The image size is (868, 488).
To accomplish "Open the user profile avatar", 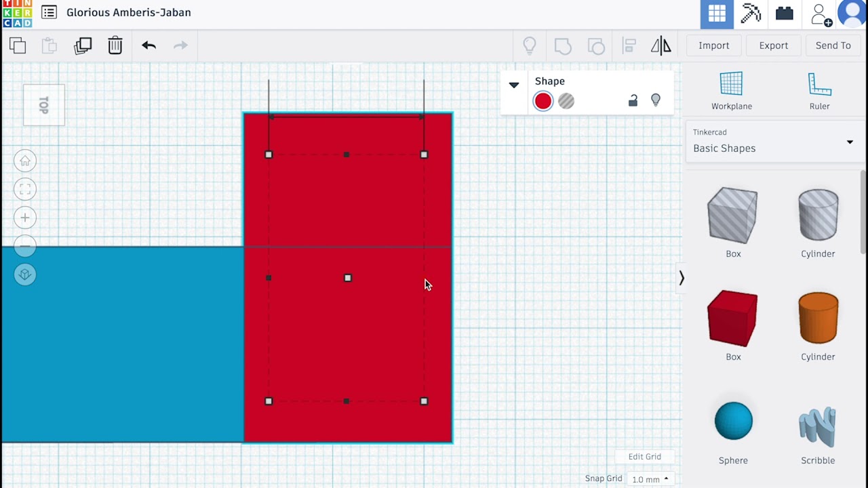I will tap(852, 14).
